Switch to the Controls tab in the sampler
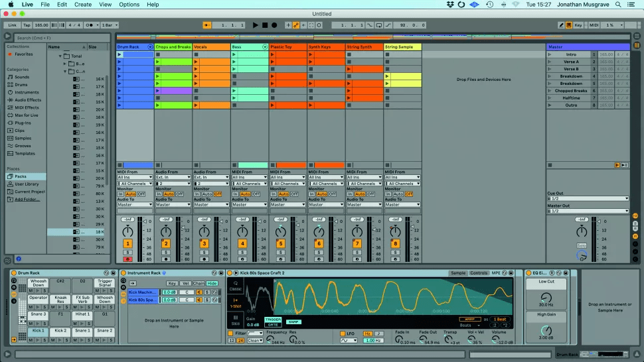644x362 pixels. 479,273
